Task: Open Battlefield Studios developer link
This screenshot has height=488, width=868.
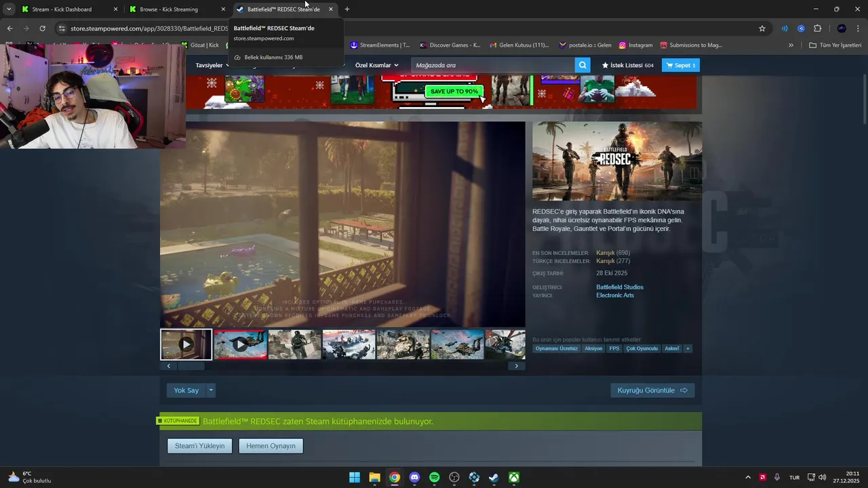Action: [x=620, y=287]
